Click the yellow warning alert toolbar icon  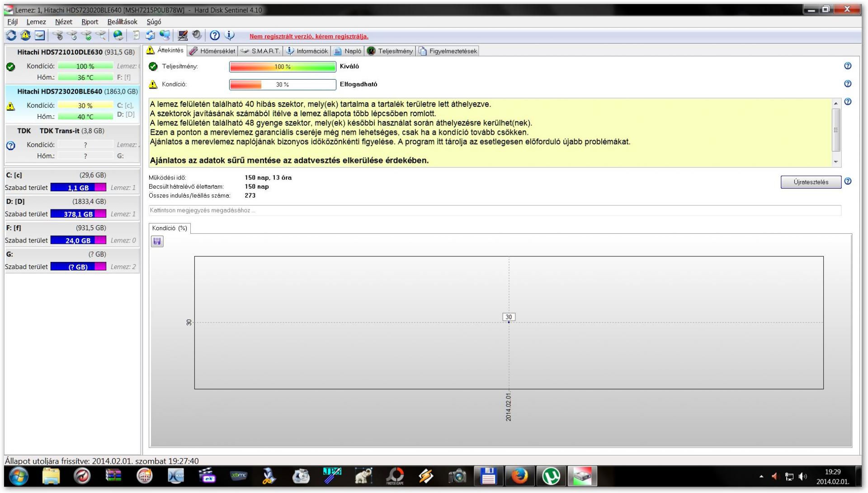tap(25, 35)
